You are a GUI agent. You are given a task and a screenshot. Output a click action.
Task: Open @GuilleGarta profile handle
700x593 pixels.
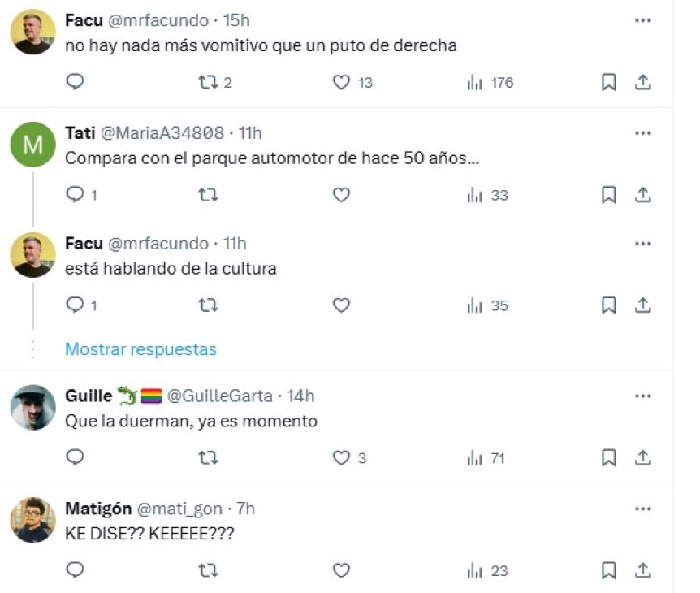coord(218,396)
